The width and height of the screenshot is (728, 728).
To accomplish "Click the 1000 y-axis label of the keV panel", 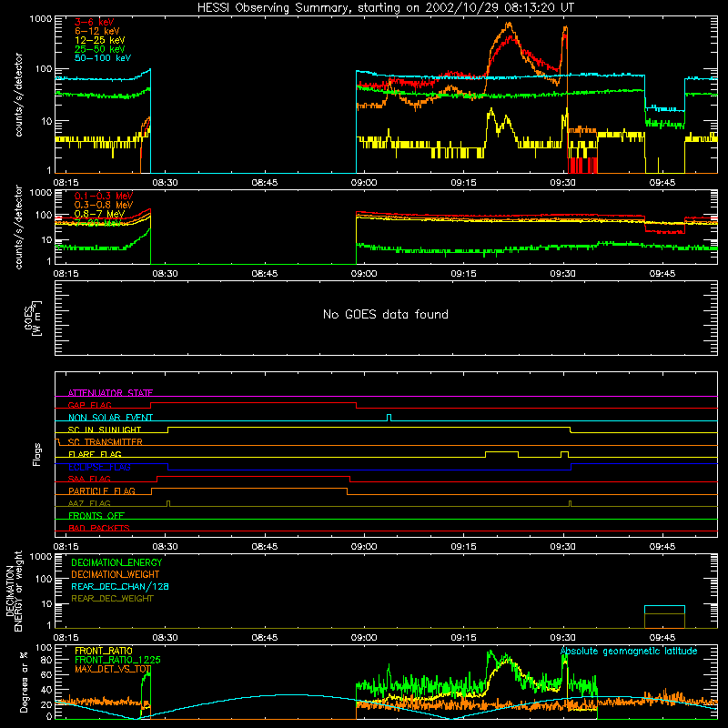I will 40,19.
